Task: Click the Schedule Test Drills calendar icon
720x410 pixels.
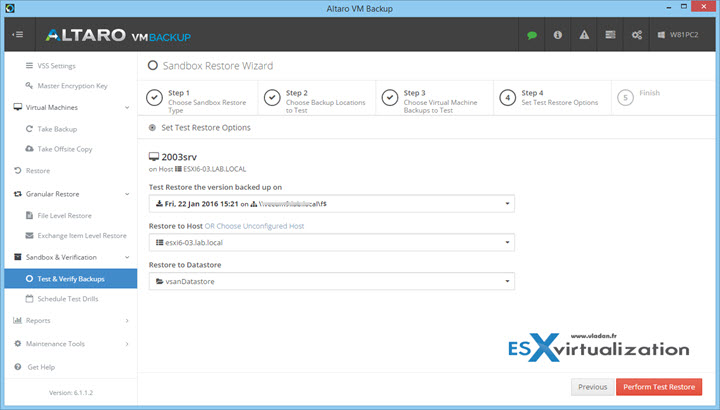Action: tap(29, 298)
